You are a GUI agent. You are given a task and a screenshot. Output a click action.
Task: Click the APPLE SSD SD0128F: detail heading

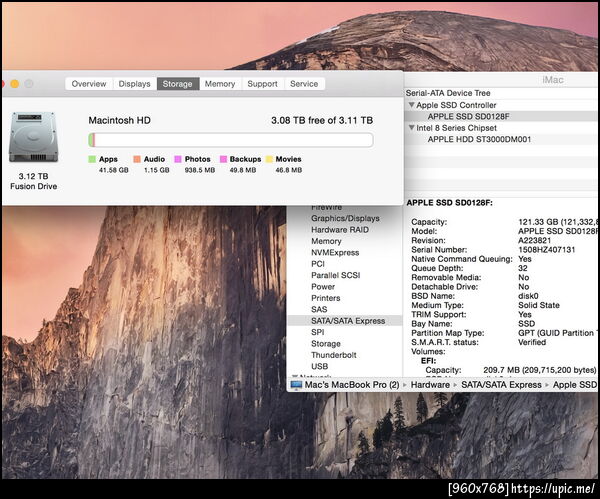click(450, 203)
